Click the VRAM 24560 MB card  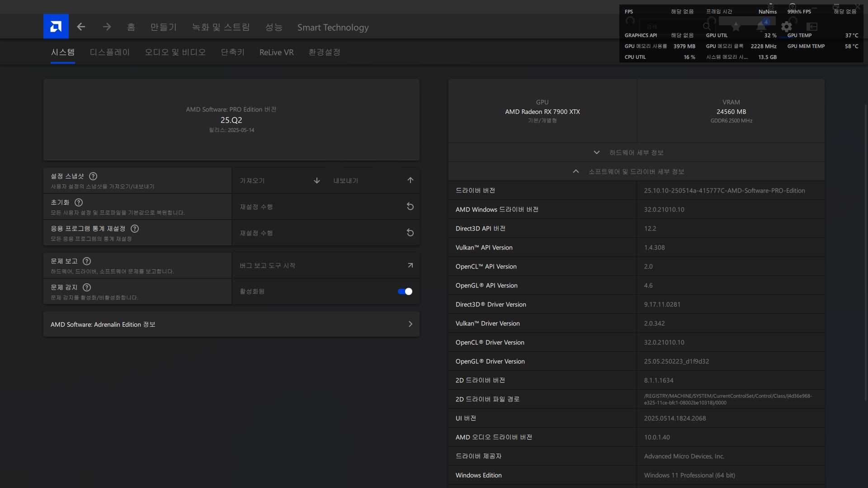[x=731, y=111]
